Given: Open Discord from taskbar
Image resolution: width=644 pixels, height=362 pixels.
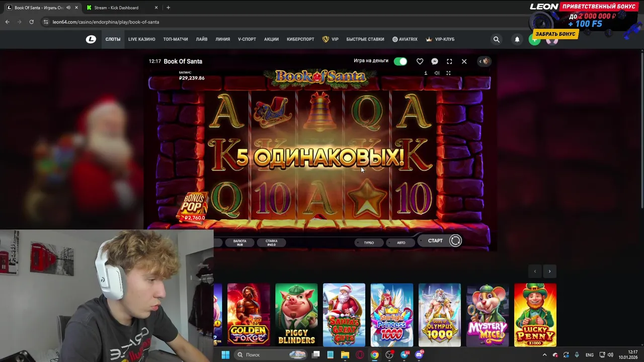Looking at the screenshot, I should (419, 354).
